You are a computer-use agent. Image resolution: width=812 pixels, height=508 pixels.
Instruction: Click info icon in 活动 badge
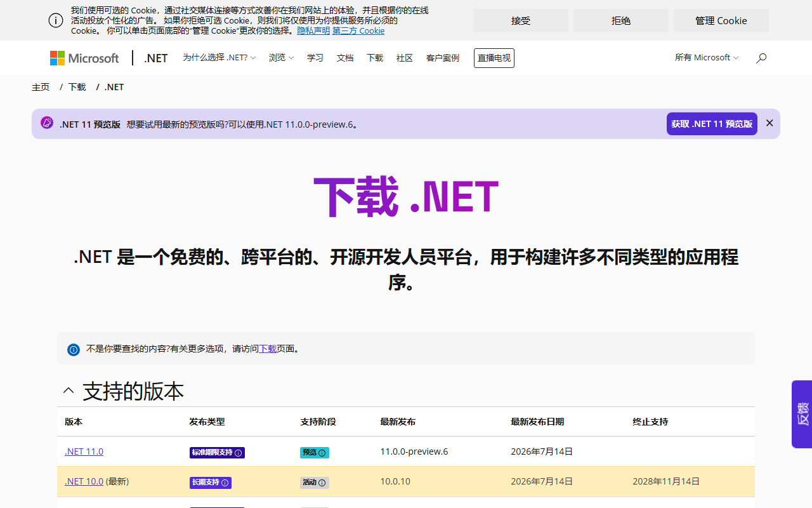click(322, 483)
